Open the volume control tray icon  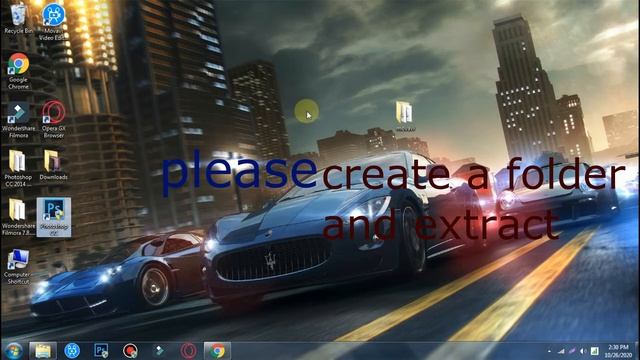tap(583, 351)
